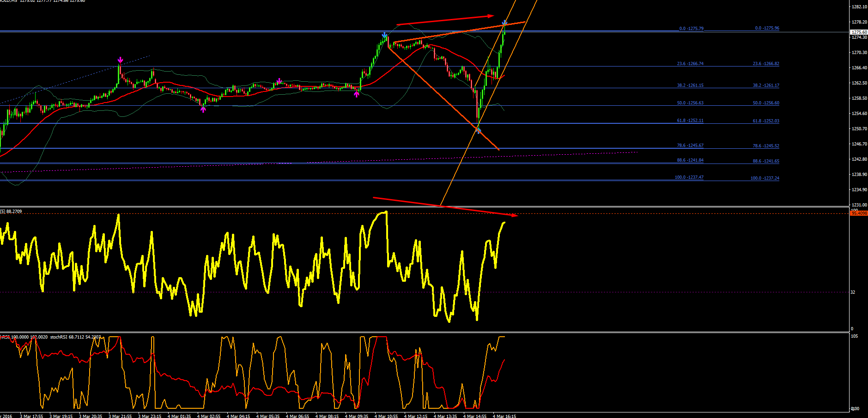The width and height of the screenshot is (868, 418).
Task: Select the 4 Mar 12:15 time label
Action: coord(416,416)
